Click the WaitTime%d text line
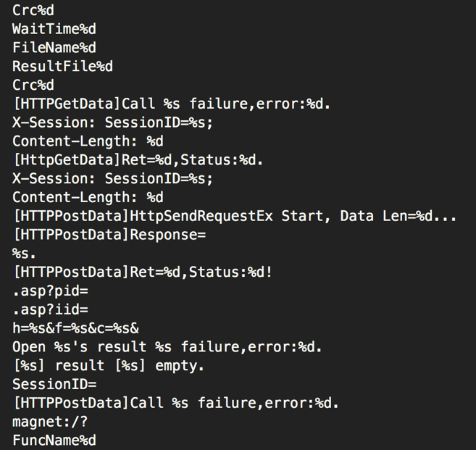The height and width of the screenshot is (450, 476). click(x=54, y=29)
